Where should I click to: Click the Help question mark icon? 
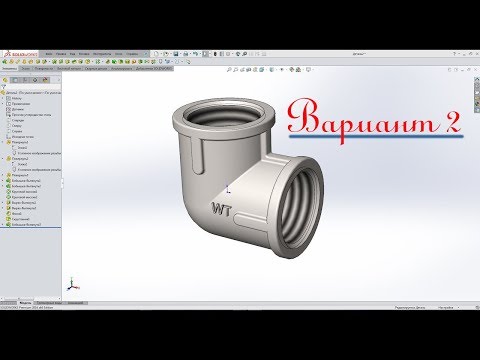454,54
